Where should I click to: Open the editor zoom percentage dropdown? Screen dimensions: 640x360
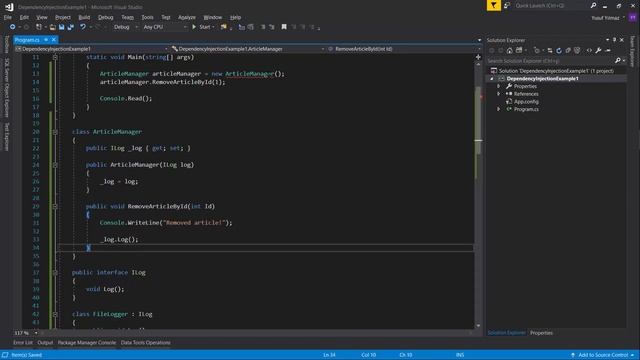pyautogui.click(x=36, y=333)
